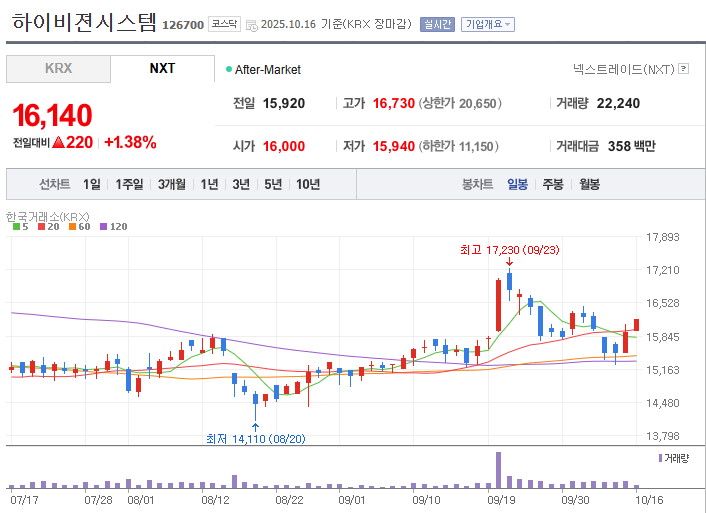Click the green After-Market status dot

(x=229, y=69)
